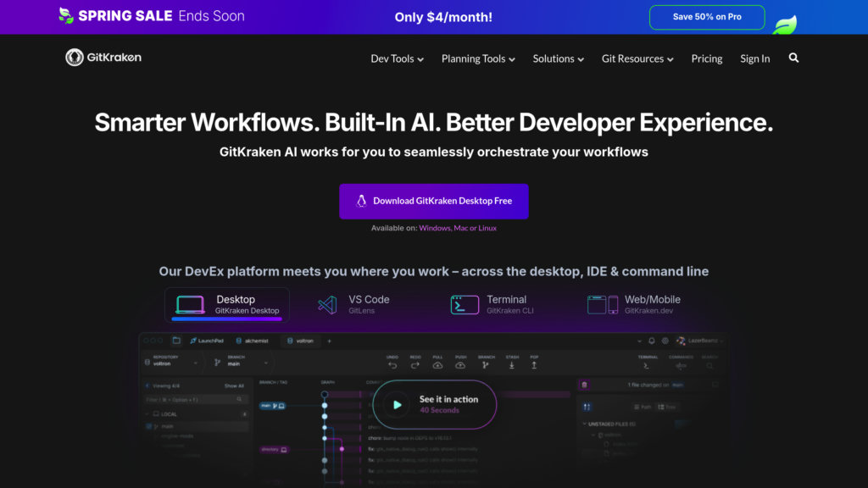Click the Web/Mobile devices icon

coord(603,305)
